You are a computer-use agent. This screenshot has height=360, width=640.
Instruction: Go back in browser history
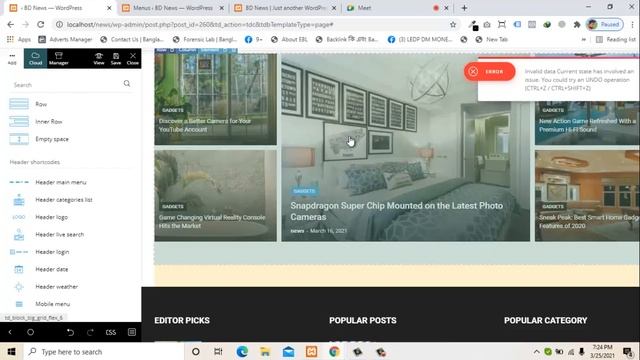coord(11,24)
